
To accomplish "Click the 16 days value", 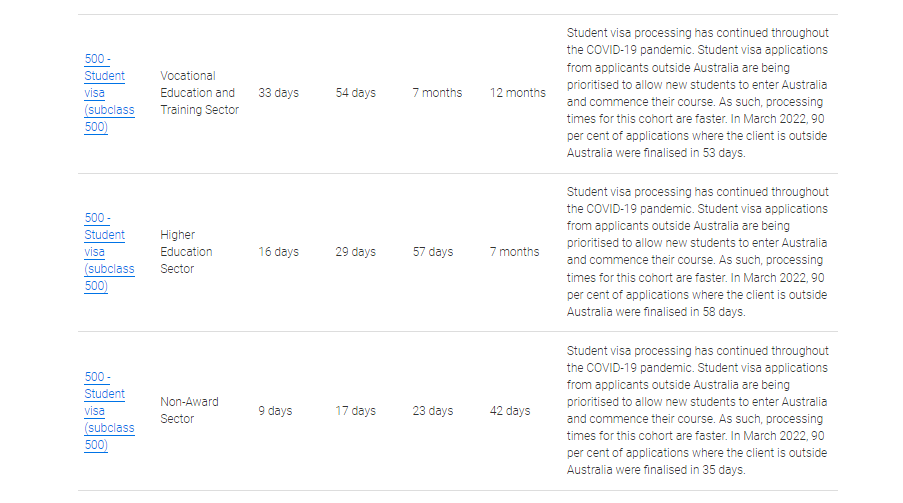I will pos(278,252).
